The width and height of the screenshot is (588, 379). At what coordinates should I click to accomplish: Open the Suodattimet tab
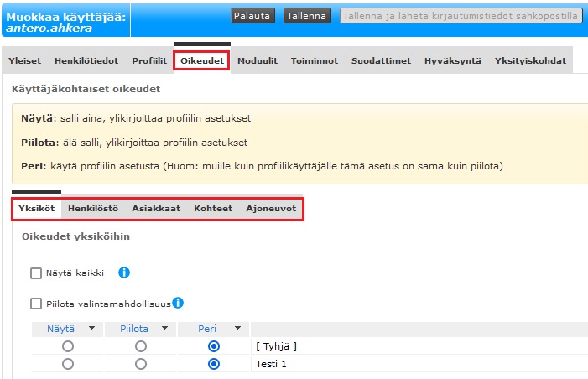tap(381, 61)
